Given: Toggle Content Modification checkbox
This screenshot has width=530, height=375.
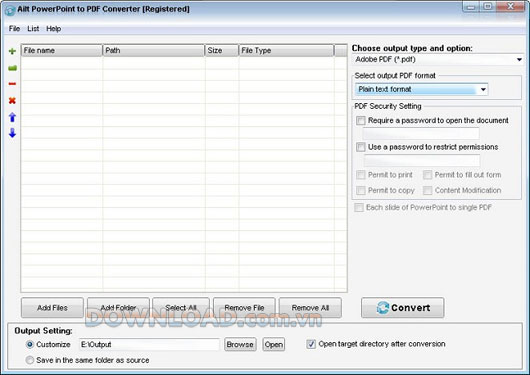Looking at the screenshot, I should coord(428,190).
